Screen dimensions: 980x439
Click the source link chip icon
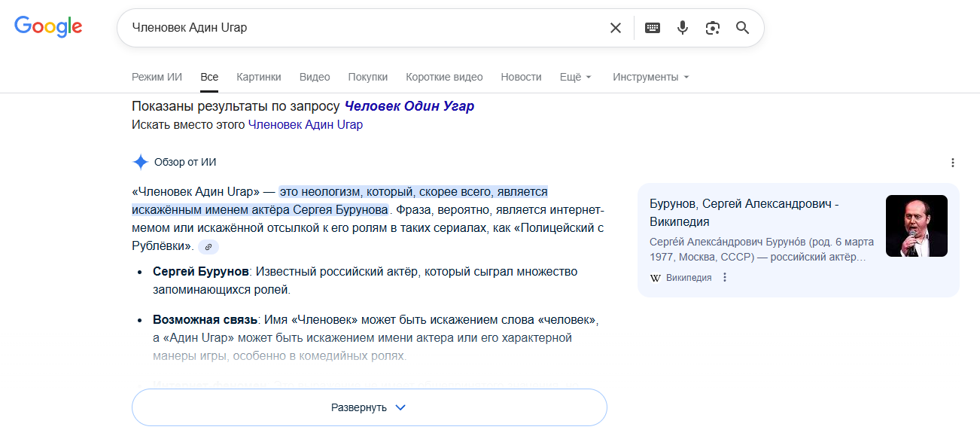[208, 246]
